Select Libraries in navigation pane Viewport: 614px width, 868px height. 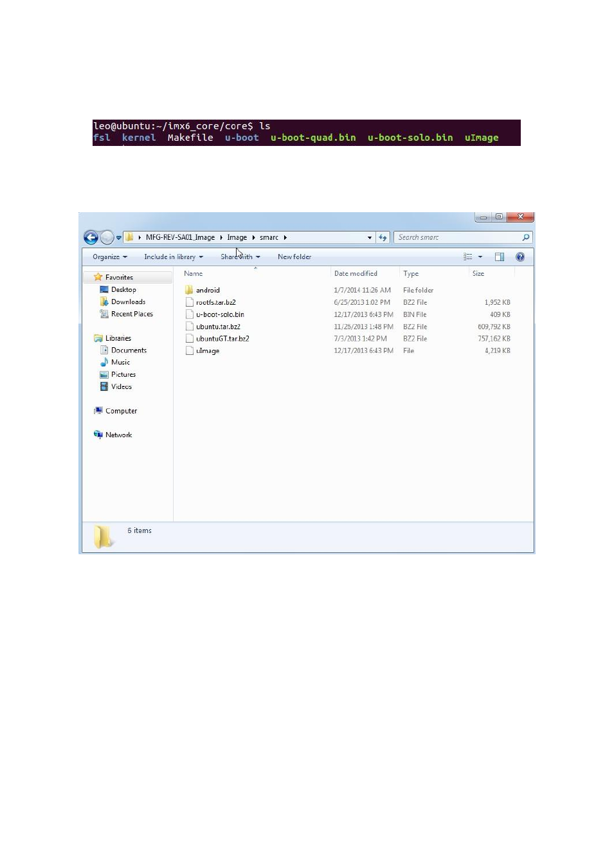pyautogui.click(x=118, y=338)
